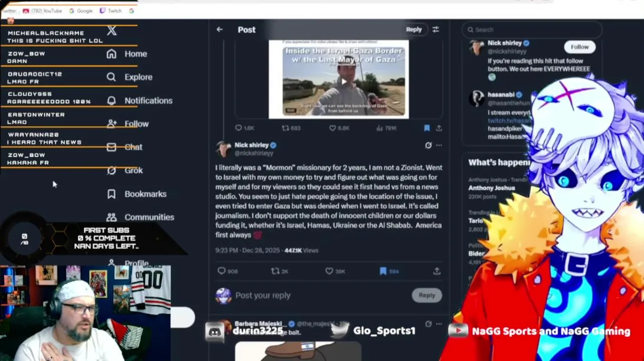Open Nick Shirley in relevant people panel
The image size is (644, 361).
(505, 43)
